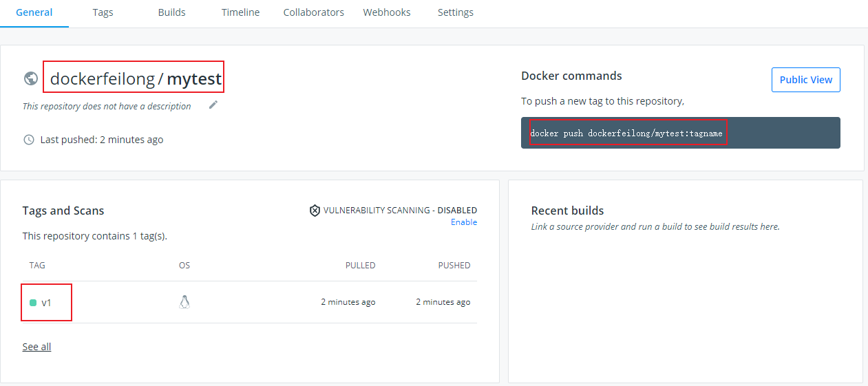
Task: Click the vulnerability scanning shield icon
Action: click(x=315, y=211)
